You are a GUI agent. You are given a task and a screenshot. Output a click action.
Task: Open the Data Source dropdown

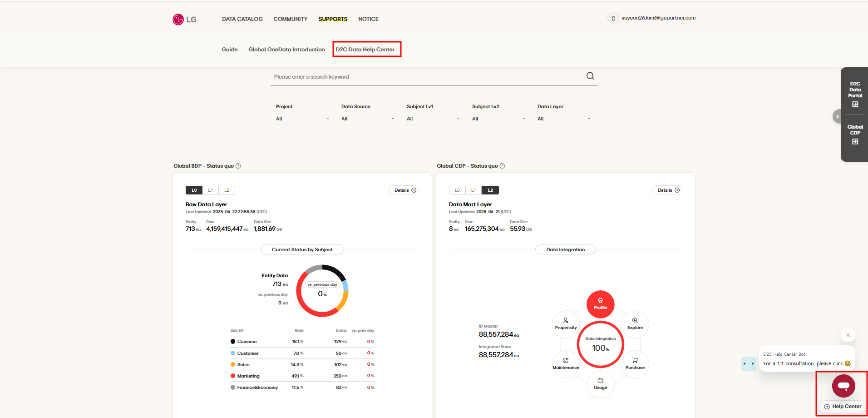(367, 119)
